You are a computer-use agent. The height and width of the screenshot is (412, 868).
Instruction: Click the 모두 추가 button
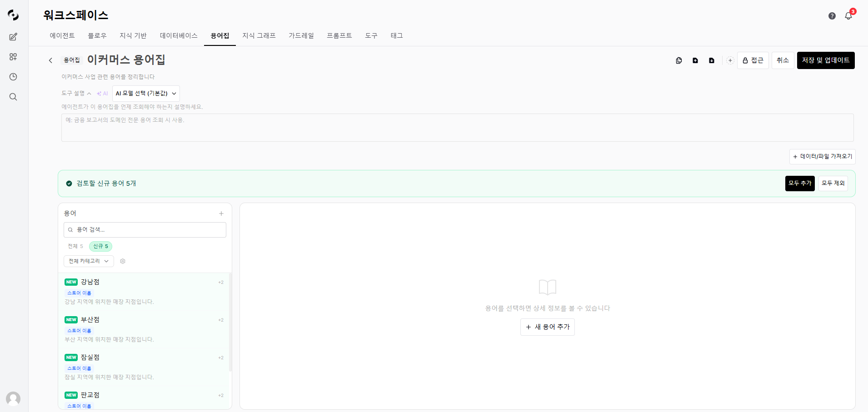click(x=800, y=184)
